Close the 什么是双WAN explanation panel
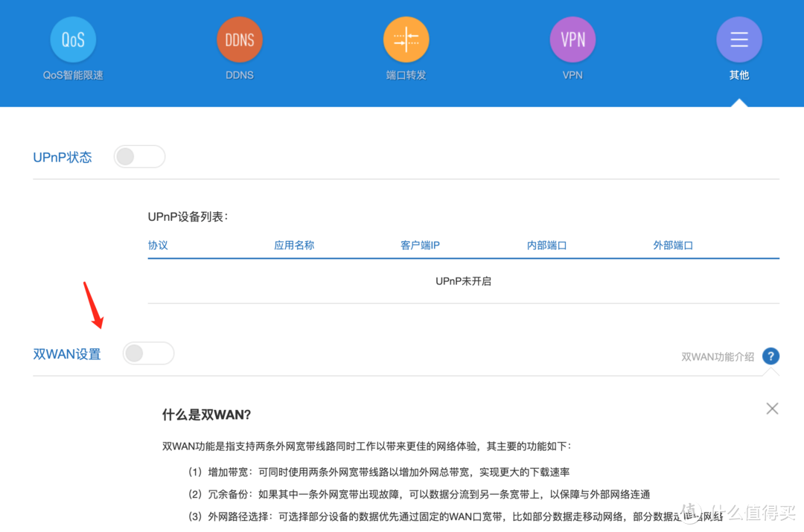The width and height of the screenshot is (804, 532). click(772, 408)
